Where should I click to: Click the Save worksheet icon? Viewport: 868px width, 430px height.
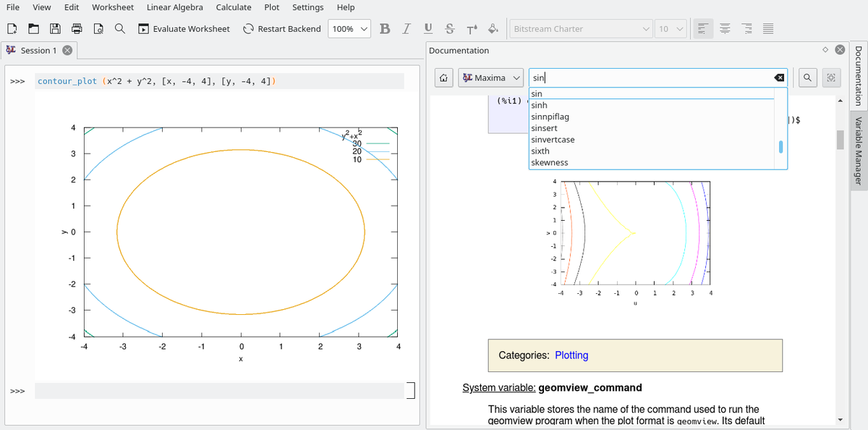coord(55,29)
